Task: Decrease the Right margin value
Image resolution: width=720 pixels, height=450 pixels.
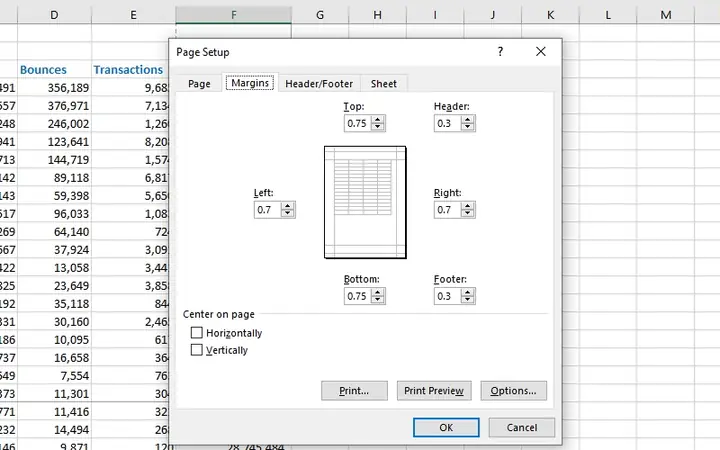Action: tap(468, 214)
